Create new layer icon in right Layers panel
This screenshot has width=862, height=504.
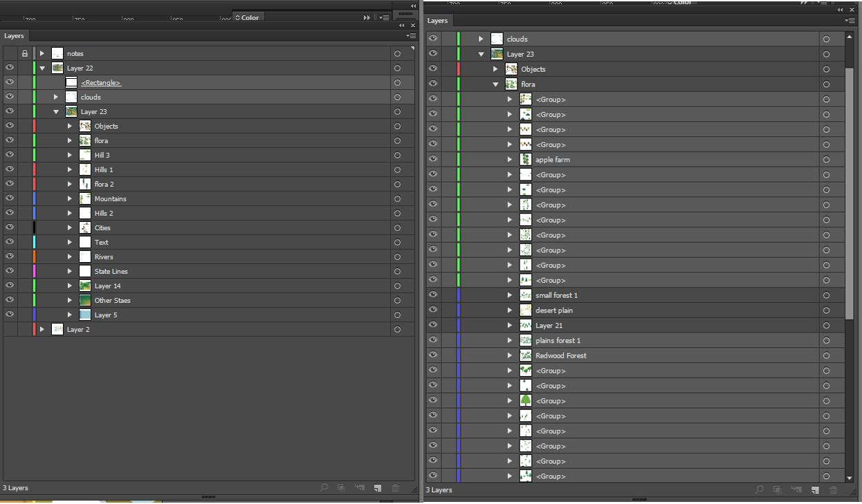(815, 489)
